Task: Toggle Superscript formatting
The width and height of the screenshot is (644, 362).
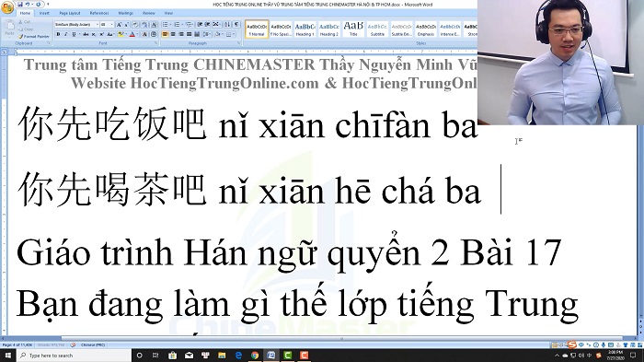Action: tap(102, 34)
